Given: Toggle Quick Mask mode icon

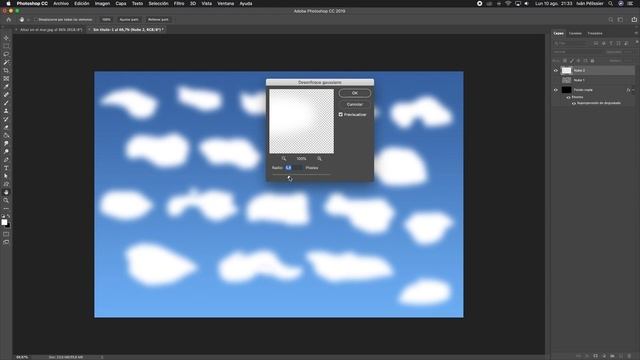Looking at the screenshot, I should tap(6, 234).
